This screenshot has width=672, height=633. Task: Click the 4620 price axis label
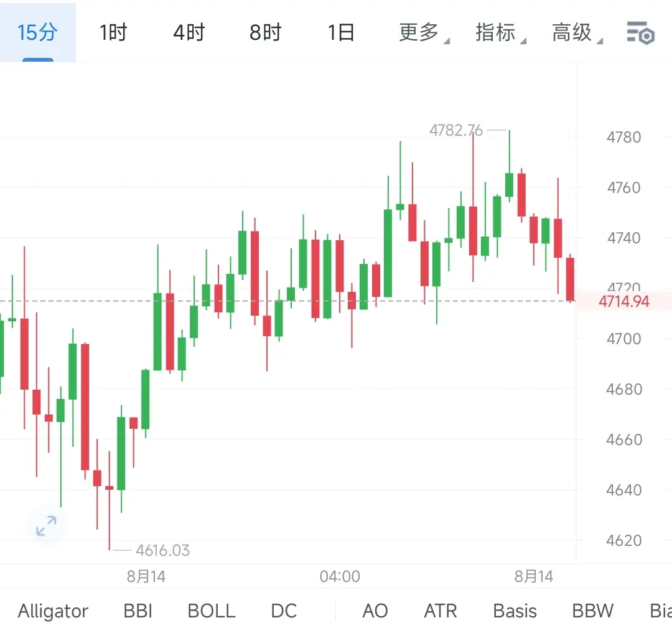624,540
